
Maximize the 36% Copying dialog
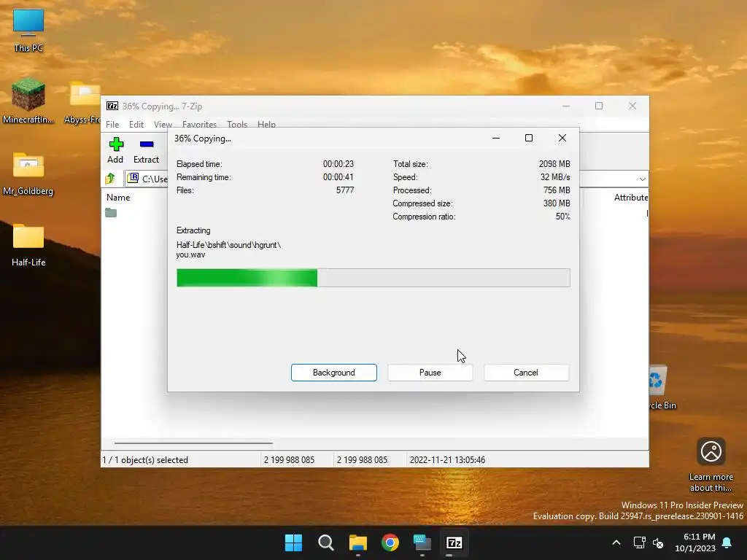tap(529, 138)
